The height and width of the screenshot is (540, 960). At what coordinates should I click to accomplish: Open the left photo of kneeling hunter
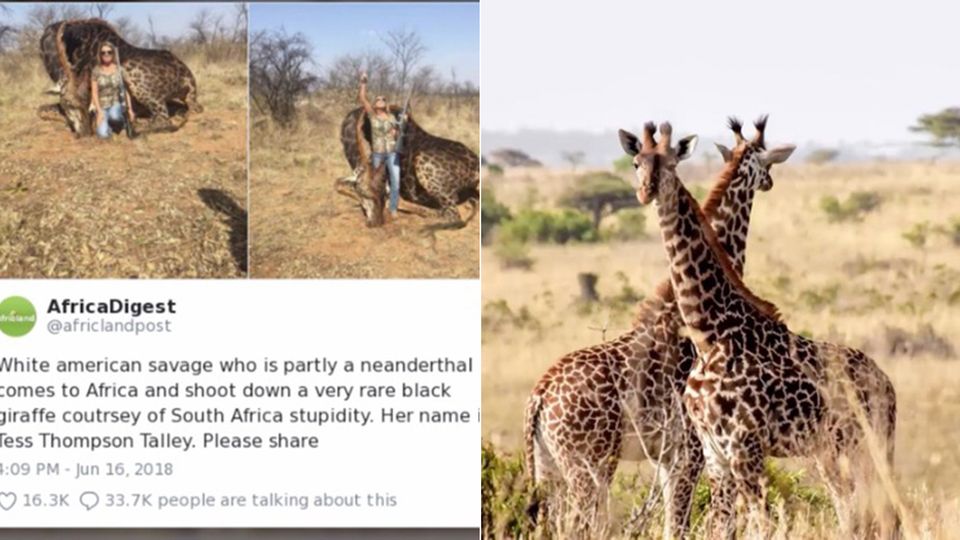(x=122, y=140)
